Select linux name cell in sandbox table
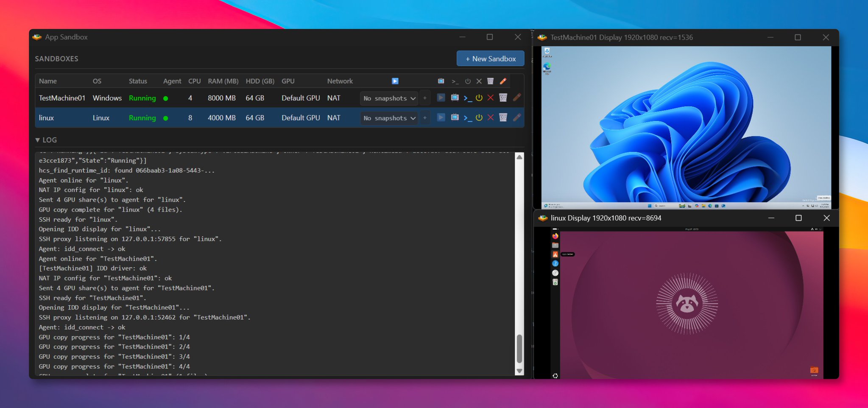The height and width of the screenshot is (408, 868). click(46, 118)
